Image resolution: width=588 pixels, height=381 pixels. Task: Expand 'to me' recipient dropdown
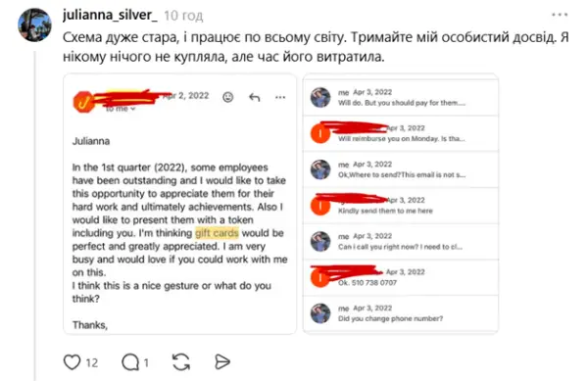tap(121, 109)
